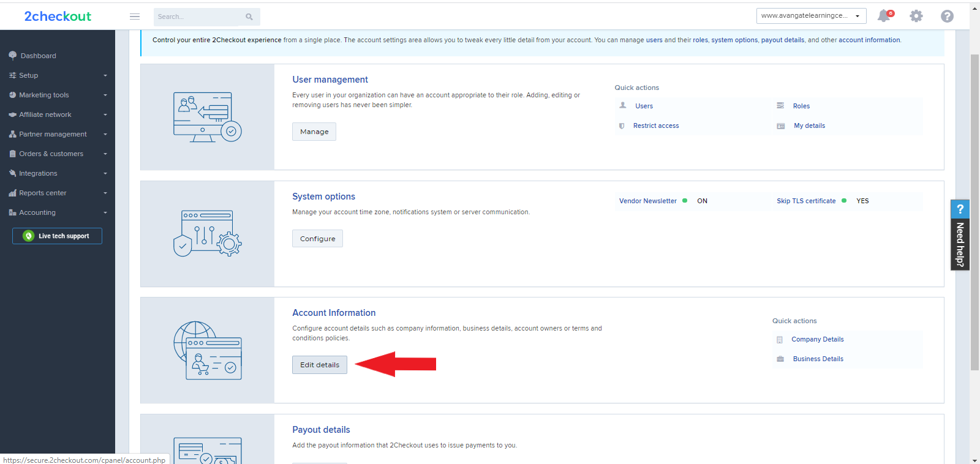Click the 2checkout logo
The width and height of the screenshot is (980, 464).
tap(58, 17)
